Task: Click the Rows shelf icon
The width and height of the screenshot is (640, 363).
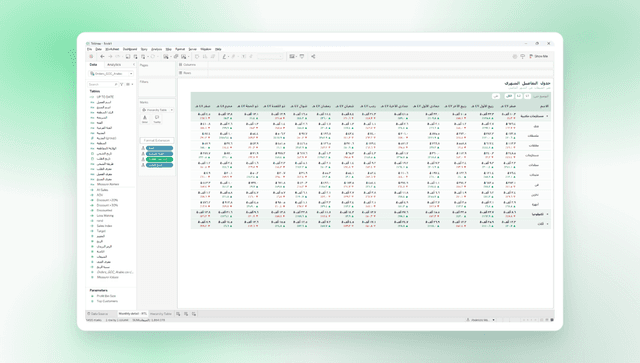Action: click(180, 73)
